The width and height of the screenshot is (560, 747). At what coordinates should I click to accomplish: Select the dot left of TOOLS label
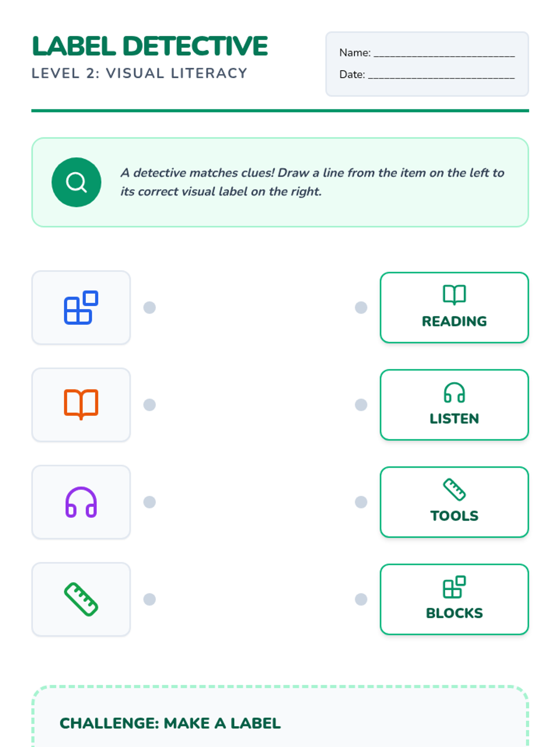coord(361,502)
